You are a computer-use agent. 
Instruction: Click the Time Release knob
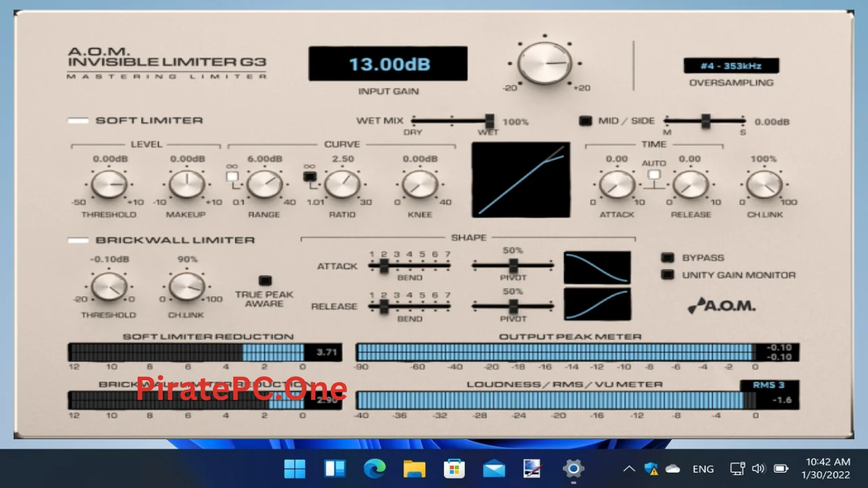pos(690,184)
